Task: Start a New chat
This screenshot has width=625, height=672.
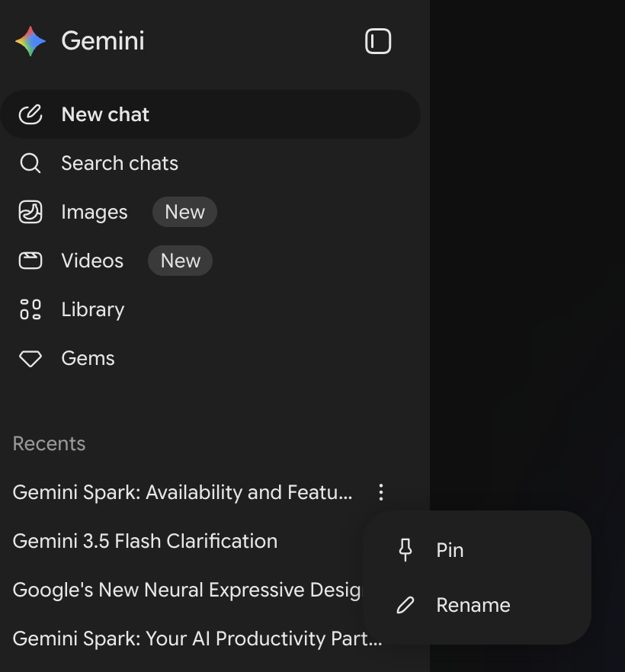Action: tap(210, 114)
